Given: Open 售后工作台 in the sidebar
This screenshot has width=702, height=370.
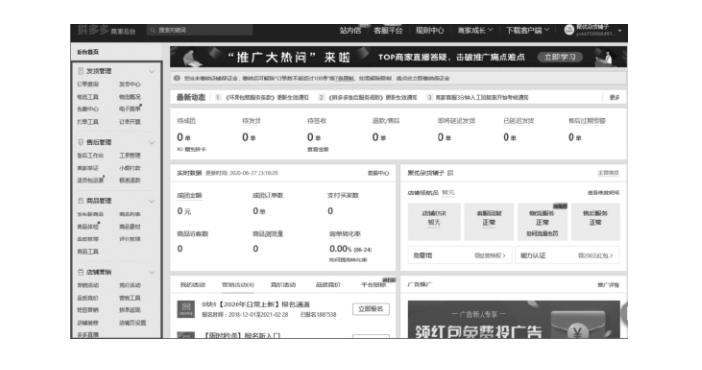Looking at the screenshot, I should pyautogui.click(x=90, y=155).
